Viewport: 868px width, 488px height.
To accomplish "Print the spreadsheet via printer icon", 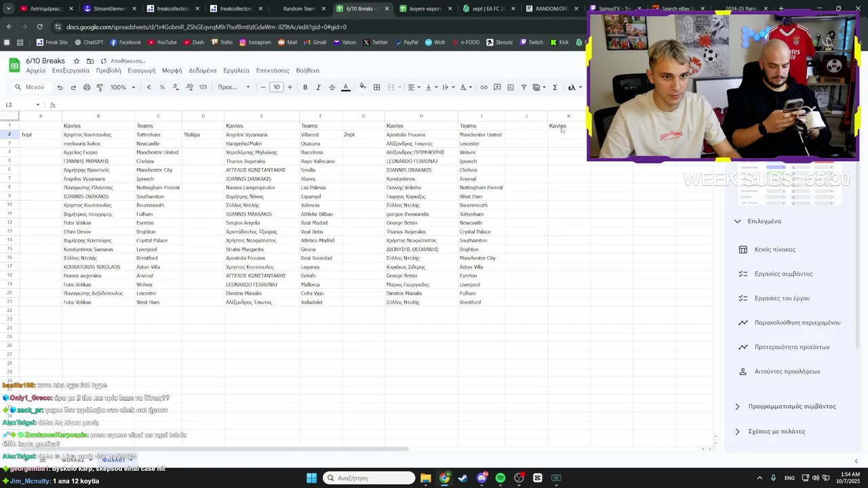I will point(87,87).
